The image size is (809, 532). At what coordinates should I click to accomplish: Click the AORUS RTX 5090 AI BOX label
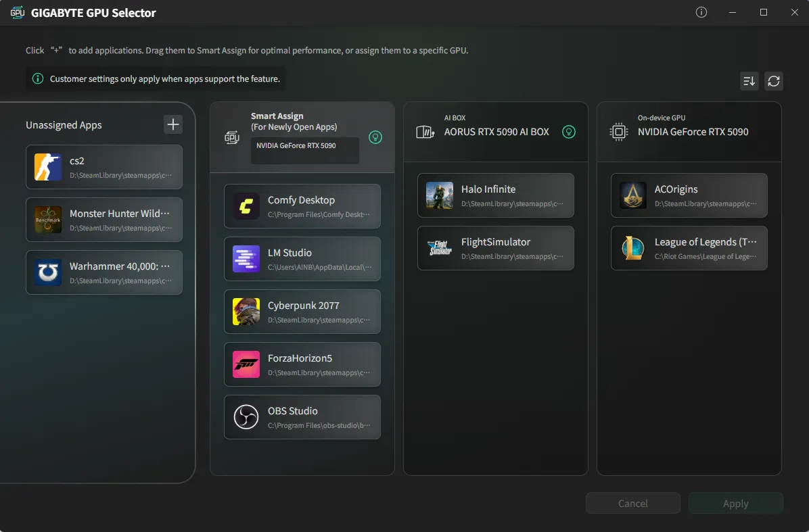point(496,131)
